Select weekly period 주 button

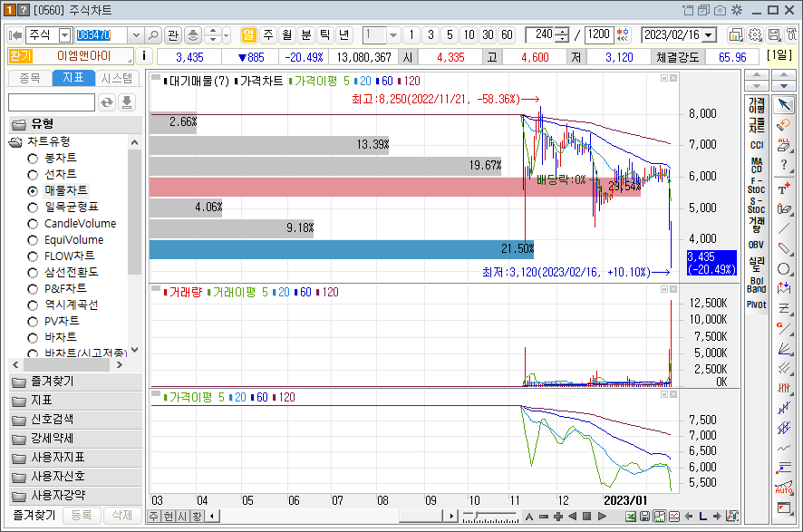coord(268,34)
